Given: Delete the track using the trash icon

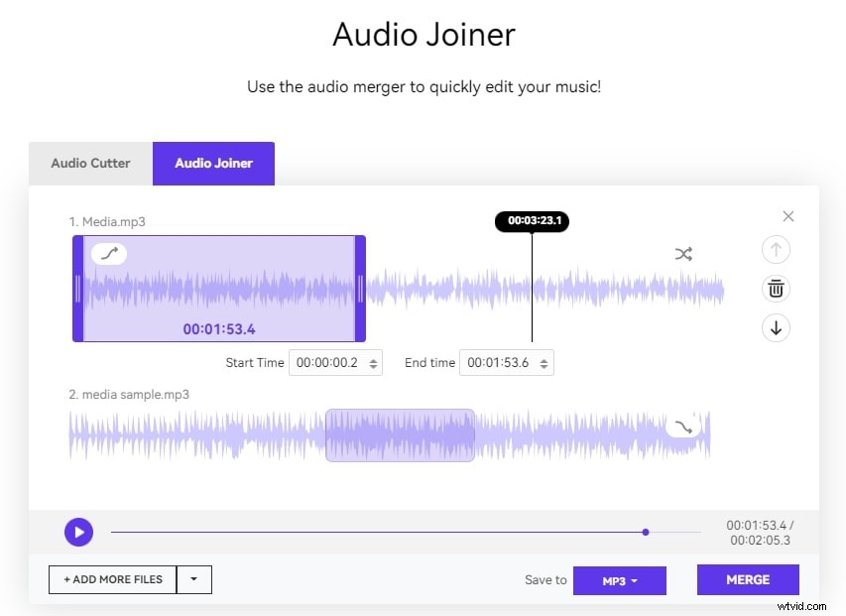Looking at the screenshot, I should point(776,289).
